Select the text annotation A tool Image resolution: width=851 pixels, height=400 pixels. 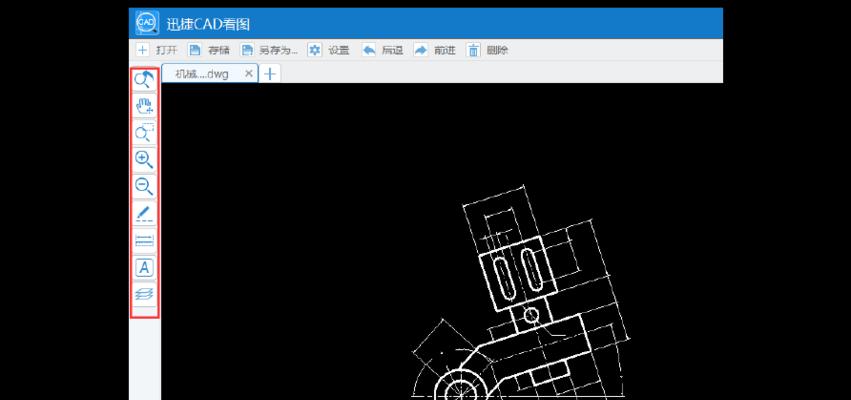point(144,268)
